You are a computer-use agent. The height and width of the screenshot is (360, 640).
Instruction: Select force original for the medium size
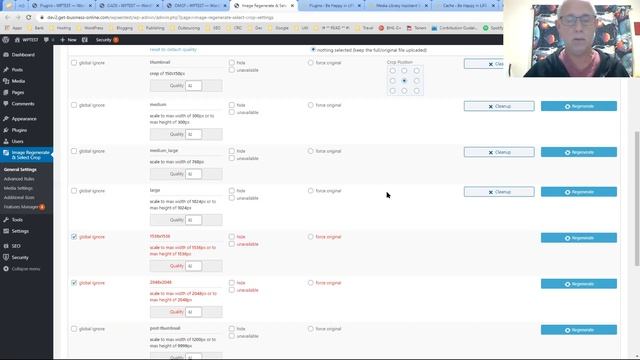311,105
